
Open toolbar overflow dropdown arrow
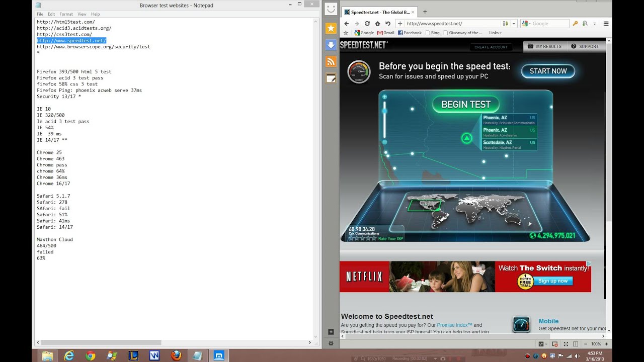pyautogui.click(x=595, y=24)
